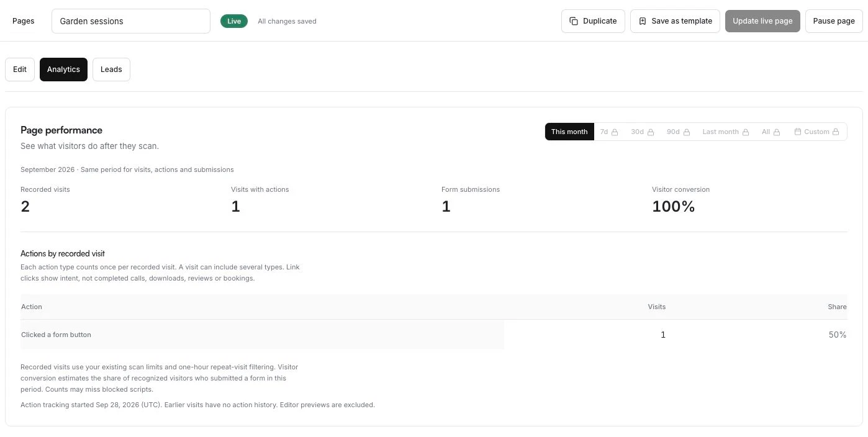Select the This month range
Image resolution: width=868 pixels, height=437 pixels.
pos(569,132)
